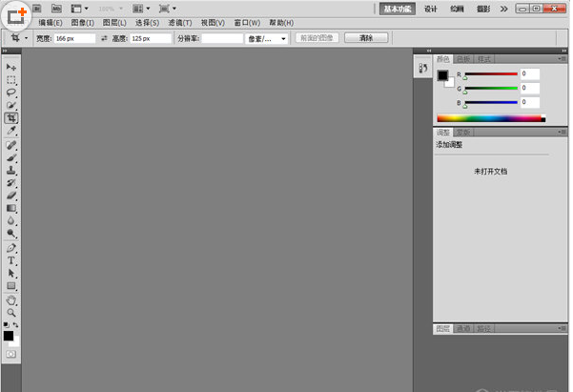573x392 pixels.
Task: Click the 清除 button
Action: 366,37
